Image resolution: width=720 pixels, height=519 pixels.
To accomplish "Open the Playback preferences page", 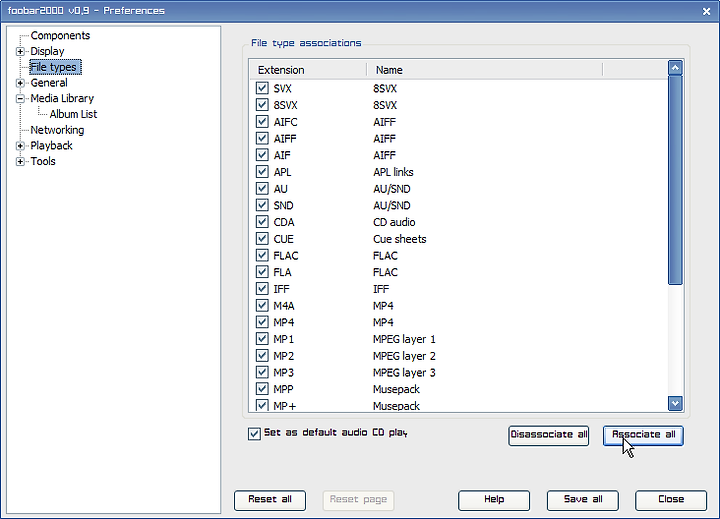I will [51, 146].
